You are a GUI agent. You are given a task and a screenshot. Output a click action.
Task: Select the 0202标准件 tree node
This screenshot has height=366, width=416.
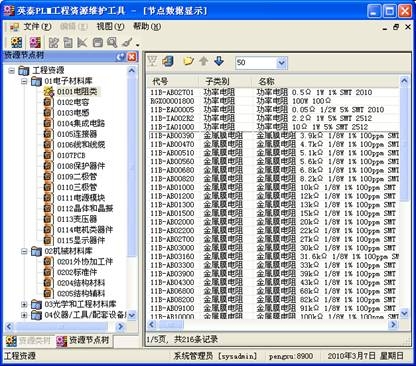77,272
